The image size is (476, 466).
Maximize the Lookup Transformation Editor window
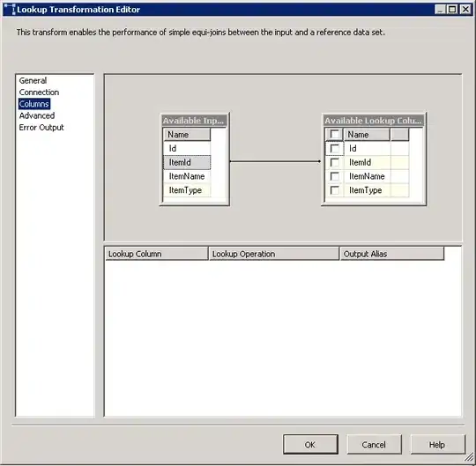(x=452, y=10)
